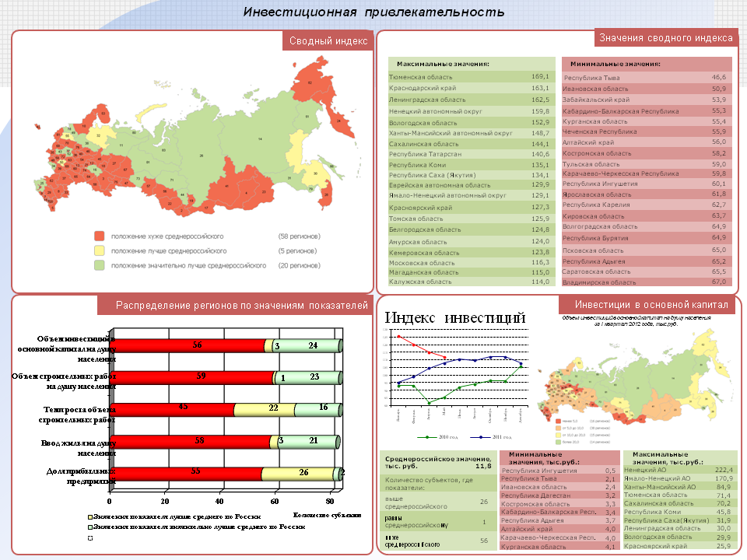The width and height of the screenshot is (747, 560).
Task: Click red segment 59 in construction volume bar
Action: coord(192,378)
